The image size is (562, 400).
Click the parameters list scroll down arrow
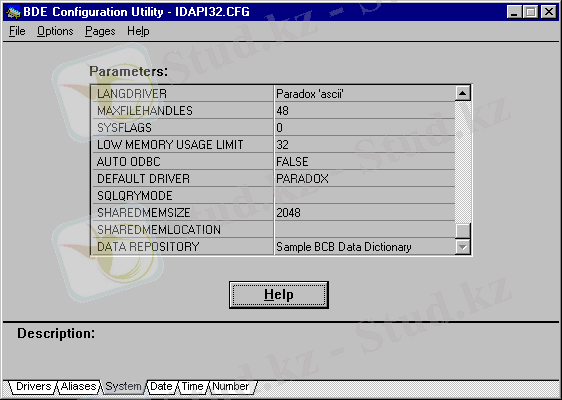462,247
